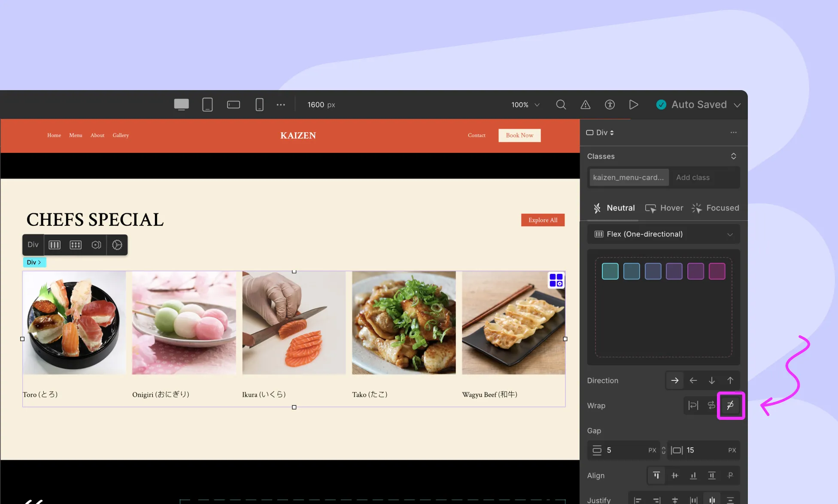
Task: Enable wrap option
Action: 693,405
